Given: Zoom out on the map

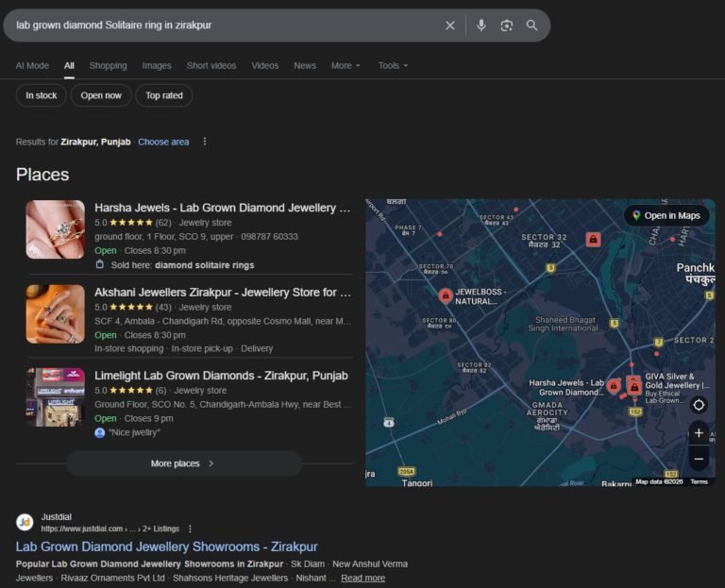Looking at the screenshot, I should [699, 459].
